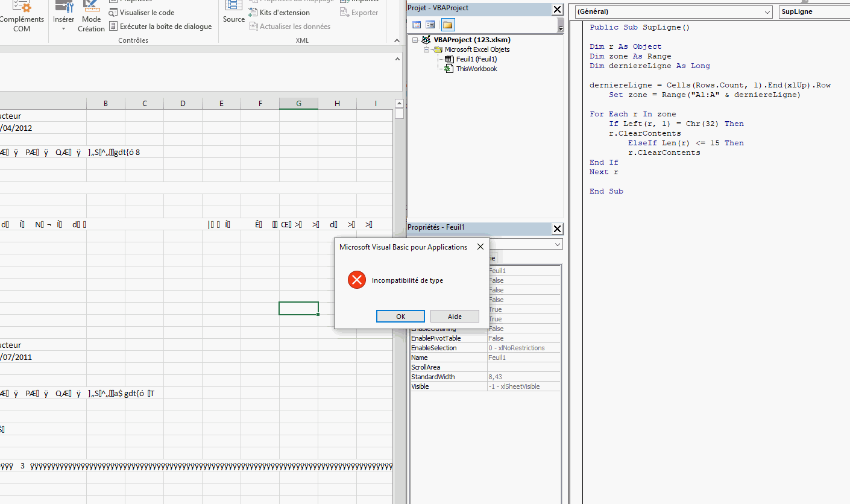Close the Propriétés - Feuil1 panel

tap(557, 228)
